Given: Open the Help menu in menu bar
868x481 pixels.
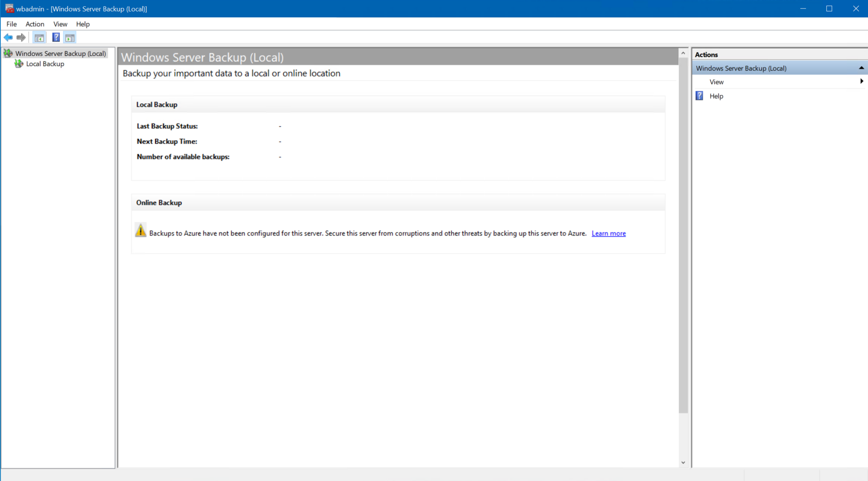Looking at the screenshot, I should (x=83, y=24).
